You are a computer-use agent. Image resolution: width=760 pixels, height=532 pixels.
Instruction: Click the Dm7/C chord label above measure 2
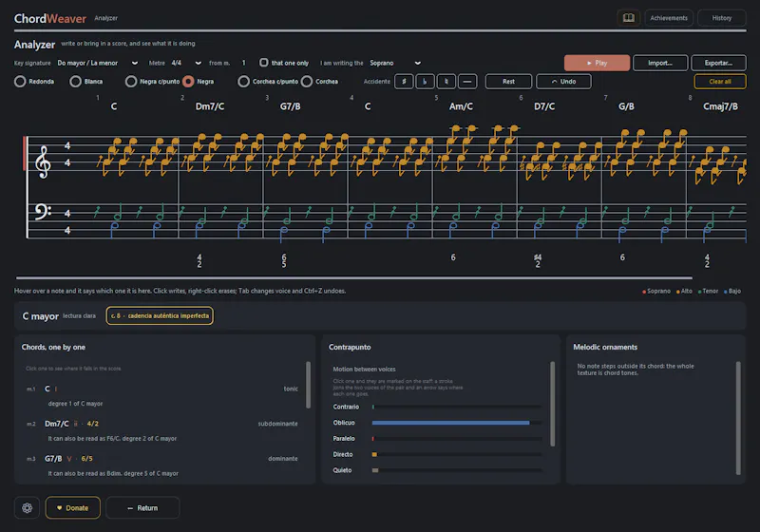pos(209,106)
